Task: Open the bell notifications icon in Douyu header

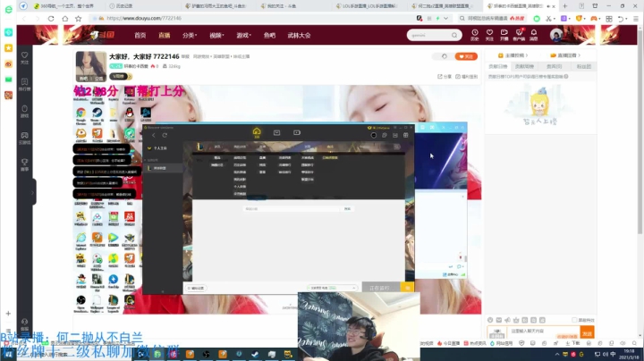Action: point(533,35)
